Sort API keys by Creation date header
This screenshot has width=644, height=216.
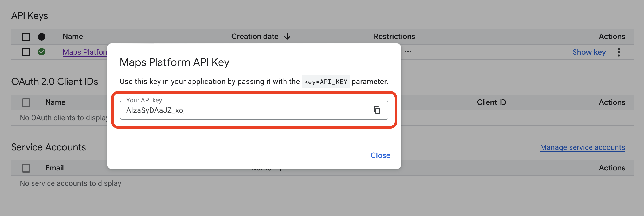tap(255, 36)
